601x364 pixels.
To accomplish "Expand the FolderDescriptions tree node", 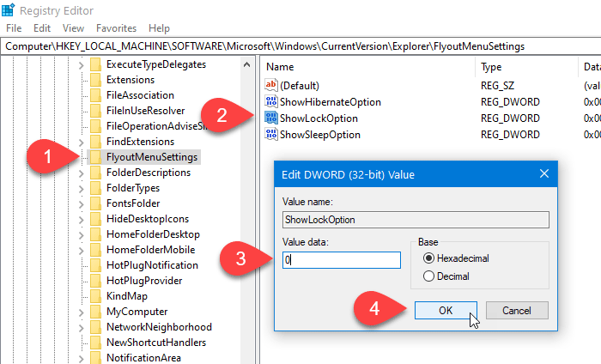I will coord(81,173).
